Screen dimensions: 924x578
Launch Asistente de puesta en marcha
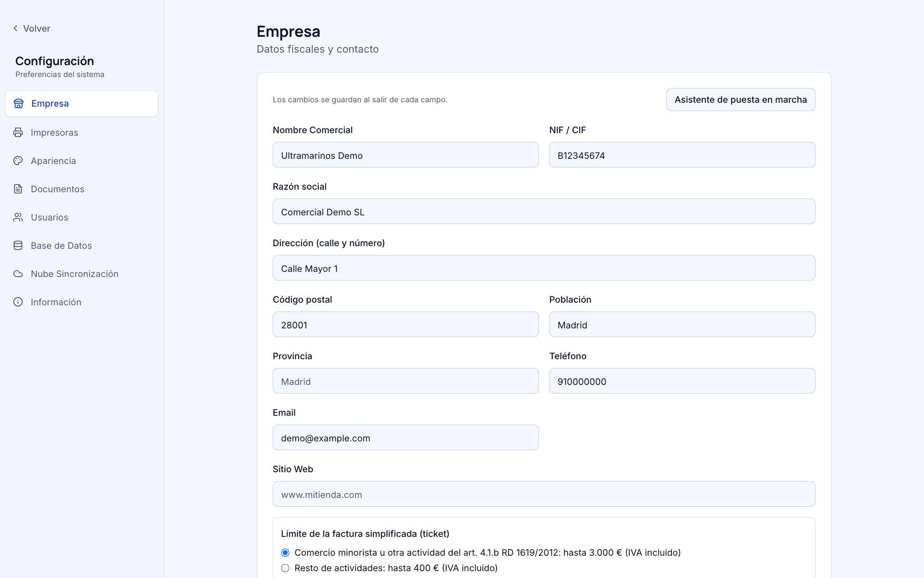click(x=740, y=99)
